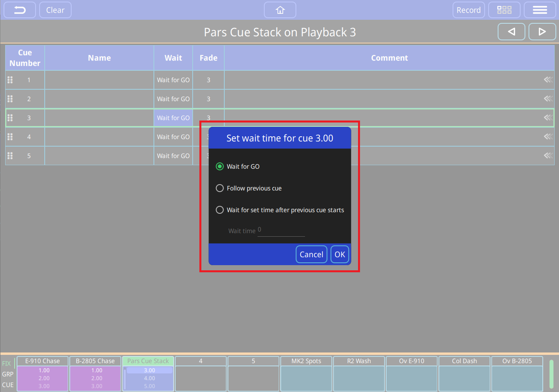Open the grid view icon
Screen dimensions: 559x392
[x=504, y=10]
